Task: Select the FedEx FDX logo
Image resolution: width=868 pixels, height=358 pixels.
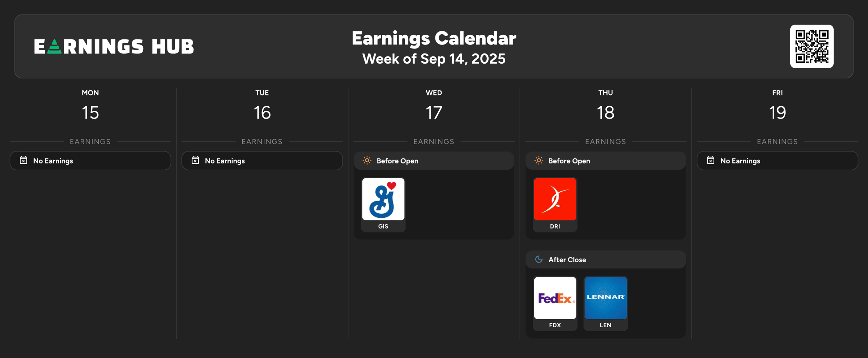Action: pyautogui.click(x=555, y=298)
